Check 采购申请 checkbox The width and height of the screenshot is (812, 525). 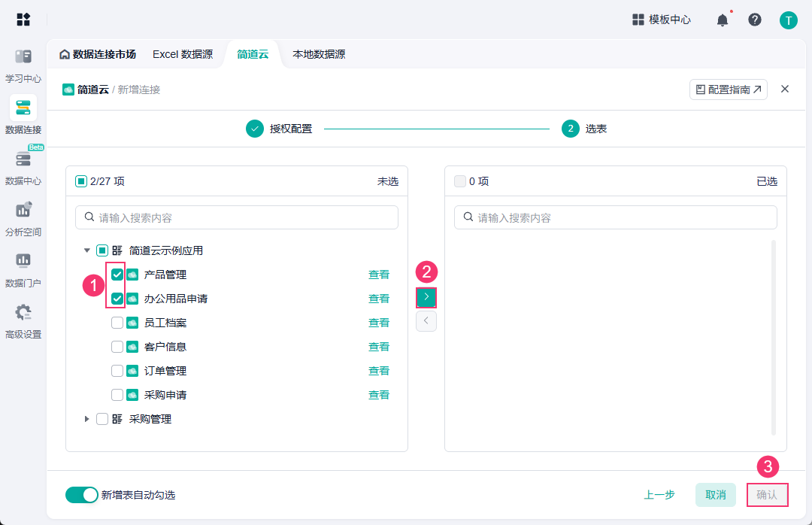[117, 395]
